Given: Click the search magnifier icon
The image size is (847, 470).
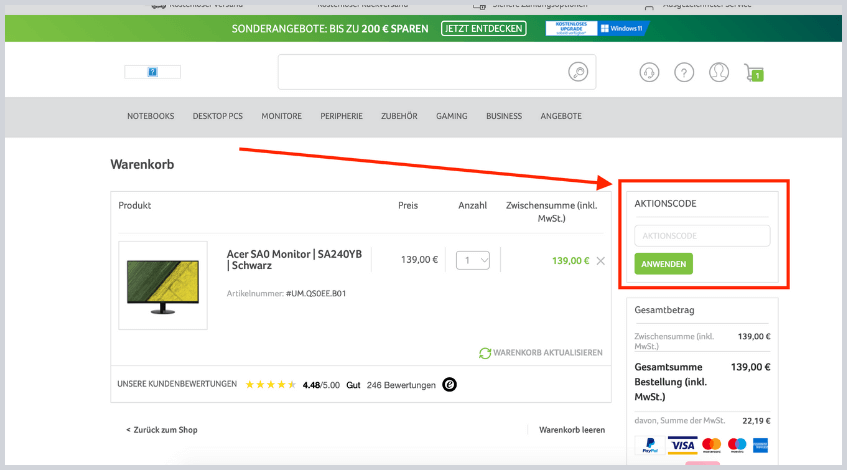Looking at the screenshot, I should (578, 72).
